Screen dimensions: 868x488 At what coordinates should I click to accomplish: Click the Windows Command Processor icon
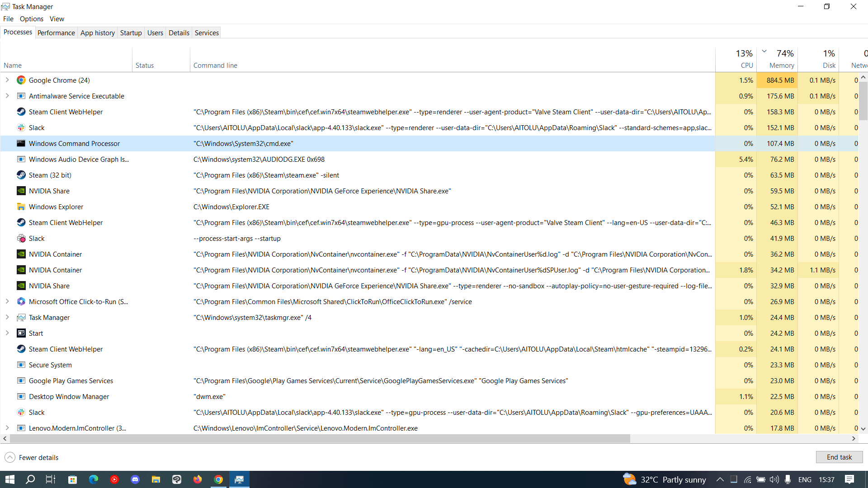coord(21,144)
